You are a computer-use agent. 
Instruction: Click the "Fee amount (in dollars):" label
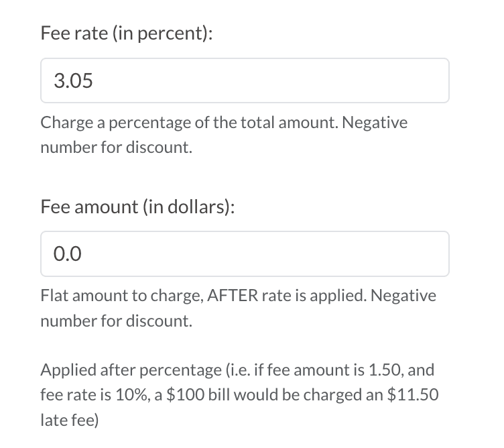point(137,207)
